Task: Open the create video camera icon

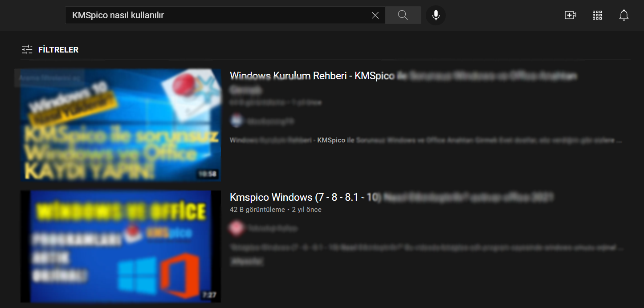Action: [570, 16]
